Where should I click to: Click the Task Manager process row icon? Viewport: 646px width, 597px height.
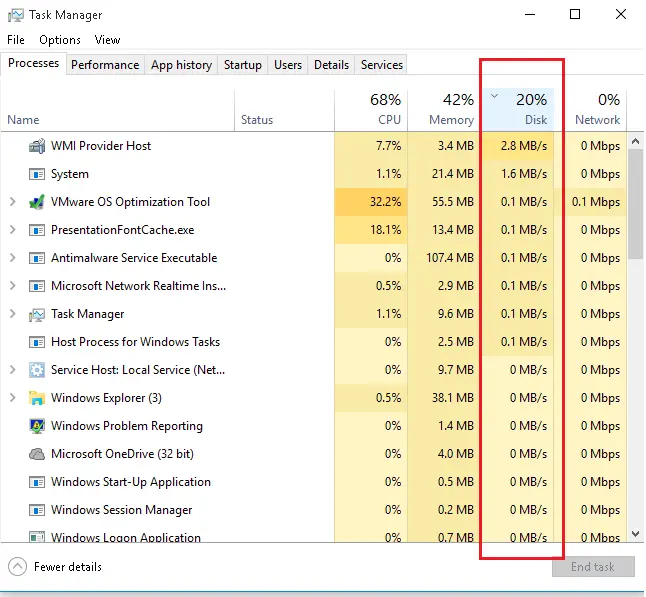(x=37, y=314)
